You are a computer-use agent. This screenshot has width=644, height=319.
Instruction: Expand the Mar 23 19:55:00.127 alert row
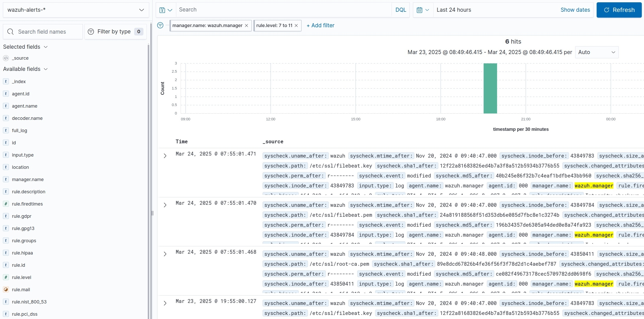[x=165, y=303]
